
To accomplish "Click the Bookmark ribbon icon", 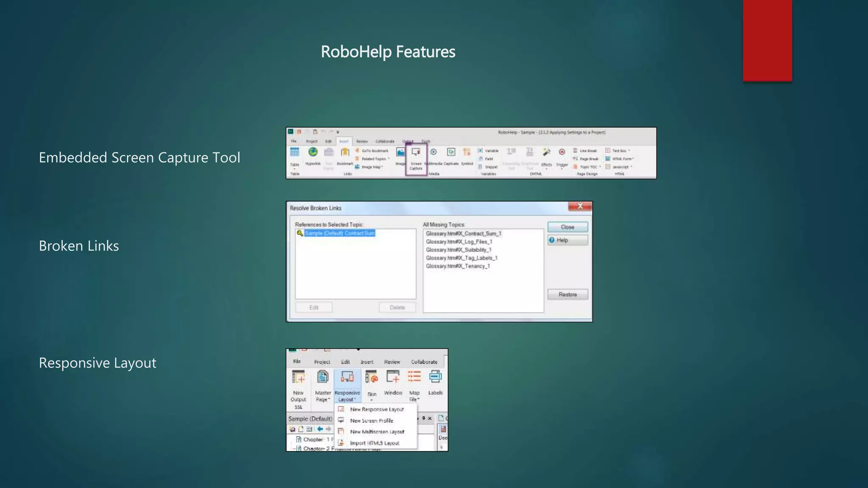I will [345, 152].
